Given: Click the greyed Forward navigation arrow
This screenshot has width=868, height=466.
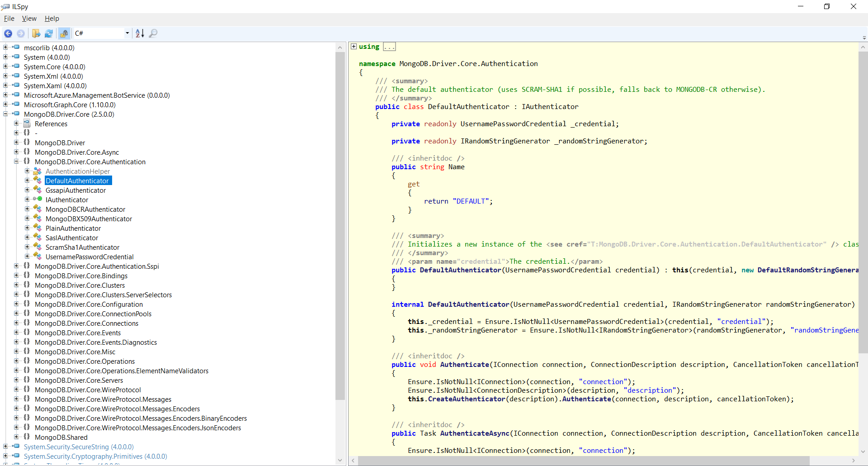Looking at the screenshot, I should [21, 33].
